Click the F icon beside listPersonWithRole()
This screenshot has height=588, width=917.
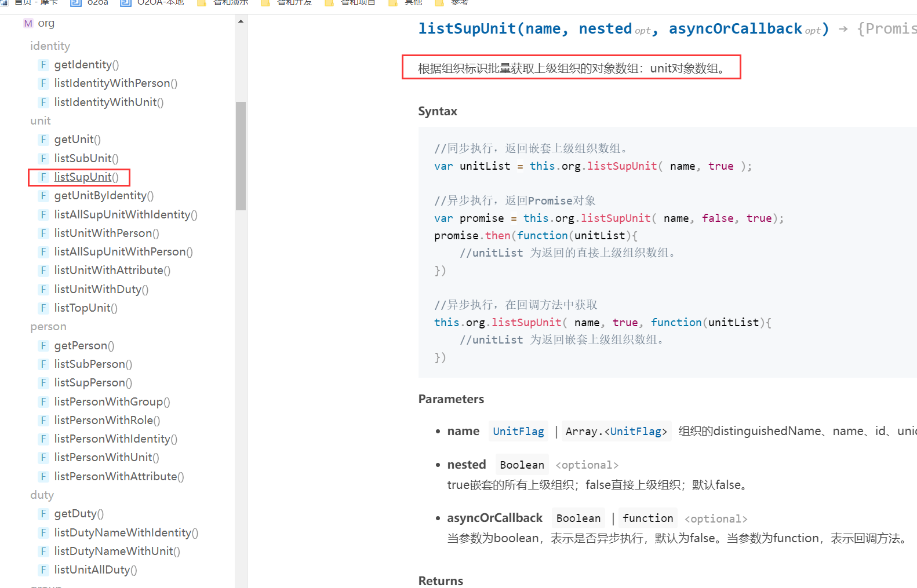[x=43, y=421]
